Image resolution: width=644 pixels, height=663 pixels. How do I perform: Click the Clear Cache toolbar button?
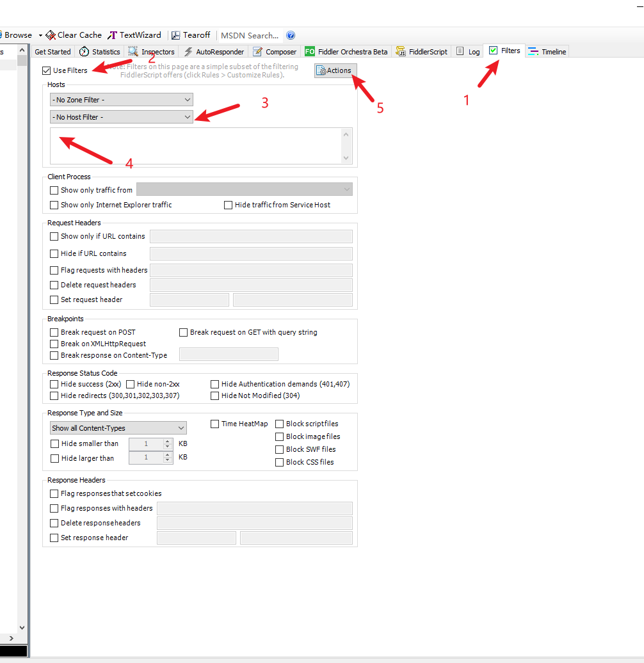coord(74,35)
